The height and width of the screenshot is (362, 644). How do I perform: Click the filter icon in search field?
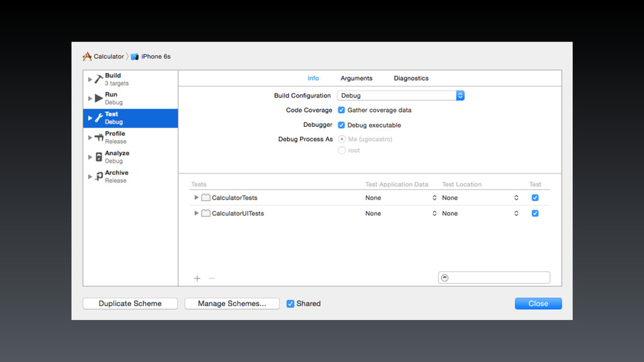click(x=445, y=278)
